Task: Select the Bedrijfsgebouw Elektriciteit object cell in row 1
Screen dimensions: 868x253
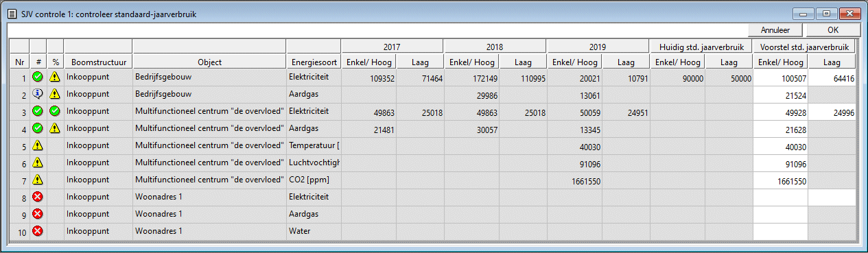Action: click(x=209, y=77)
